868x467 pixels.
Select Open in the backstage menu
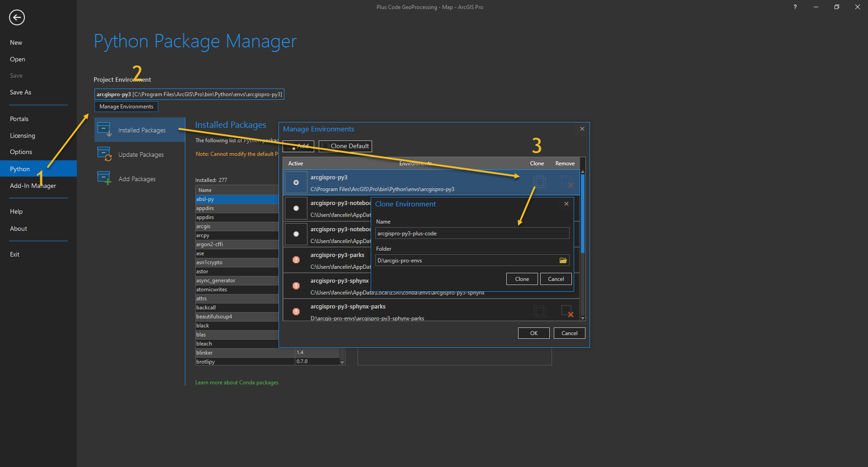tap(18, 59)
